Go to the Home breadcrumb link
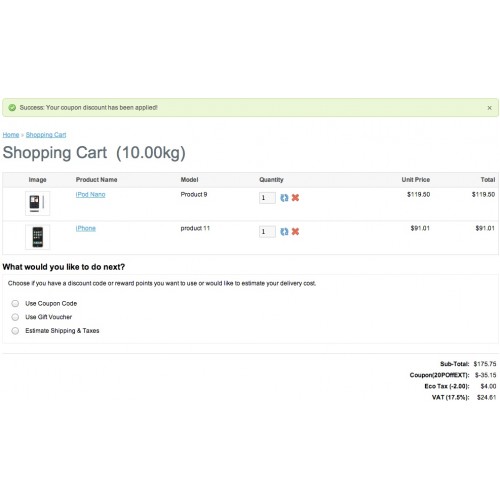The width and height of the screenshot is (500, 500). pyautogui.click(x=11, y=135)
